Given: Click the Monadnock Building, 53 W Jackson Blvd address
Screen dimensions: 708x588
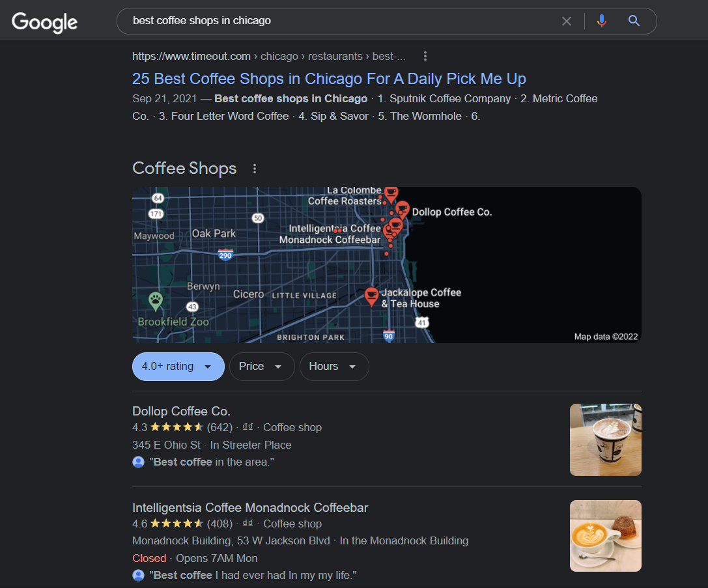Looking at the screenshot, I should (x=231, y=540).
